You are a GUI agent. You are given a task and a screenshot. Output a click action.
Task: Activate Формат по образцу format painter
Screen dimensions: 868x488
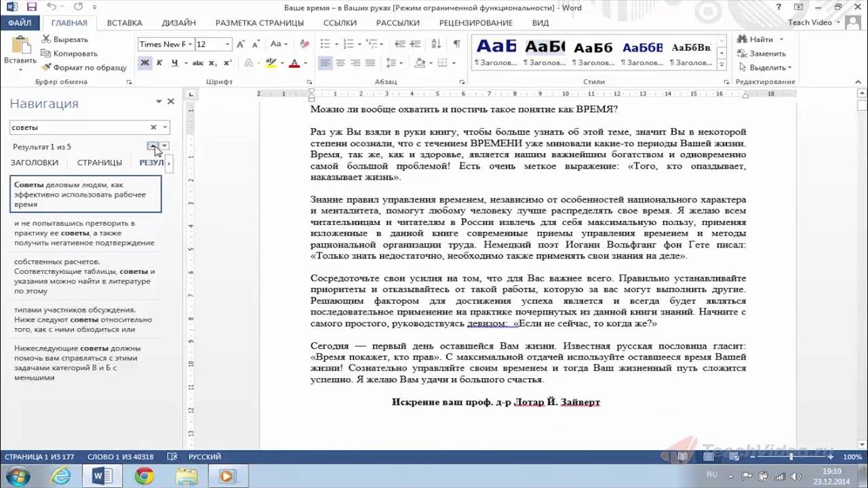(x=84, y=68)
